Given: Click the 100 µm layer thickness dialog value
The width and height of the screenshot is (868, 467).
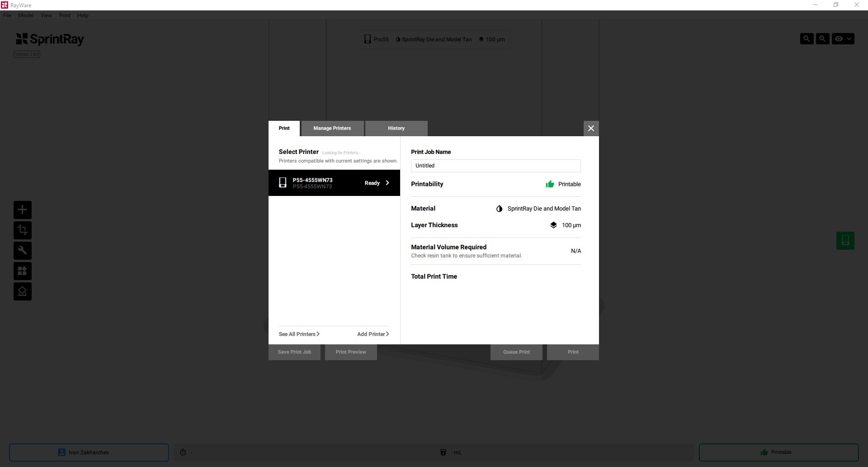Looking at the screenshot, I should pyautogui.click(x=571, y=225).
